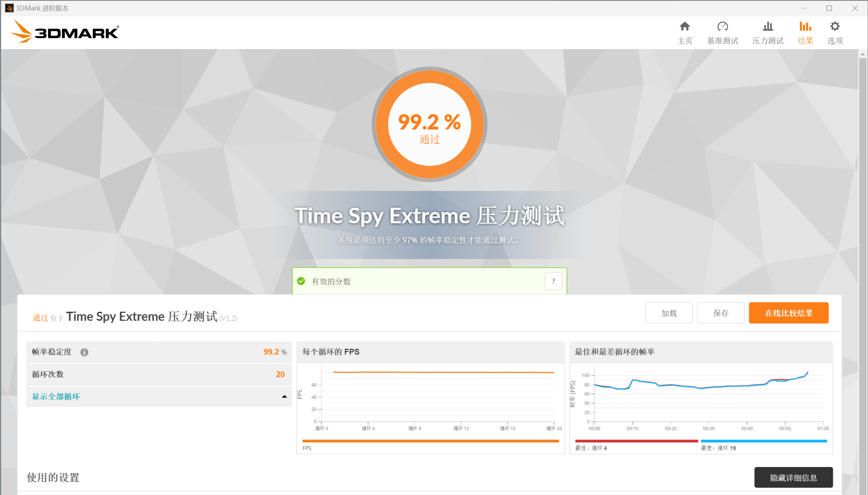Select the 结果 results tab

click(x=805, y=32)
